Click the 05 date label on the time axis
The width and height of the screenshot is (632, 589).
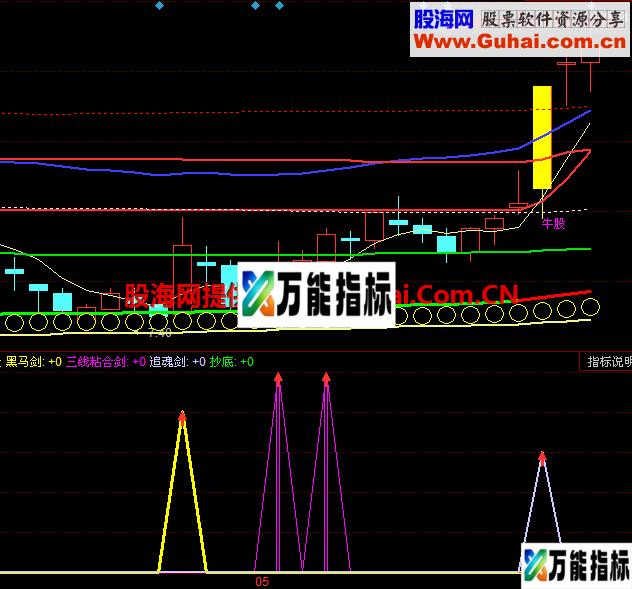(x=262, y=581)
